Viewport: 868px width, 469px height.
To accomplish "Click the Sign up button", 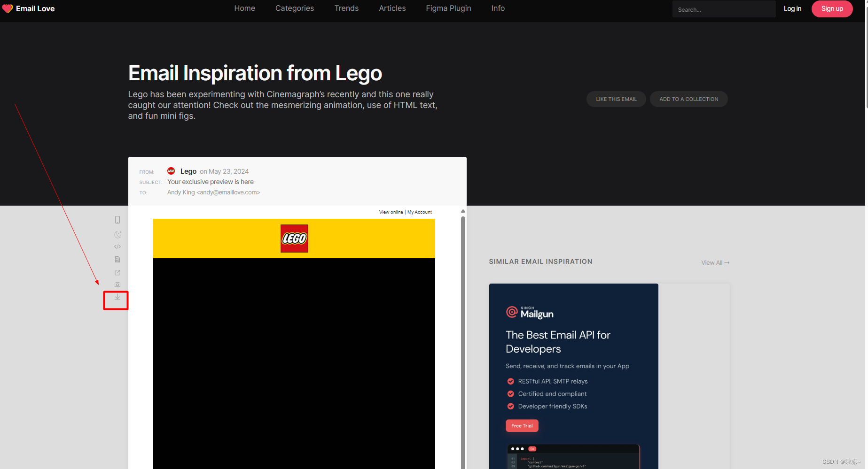I will click(x=832, y=8).
